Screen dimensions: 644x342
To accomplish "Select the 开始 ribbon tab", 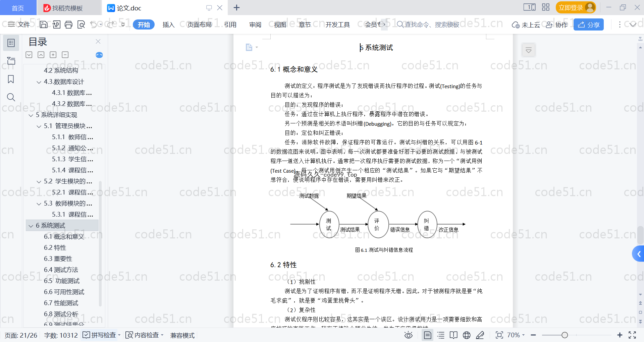I will pos(144,24).
